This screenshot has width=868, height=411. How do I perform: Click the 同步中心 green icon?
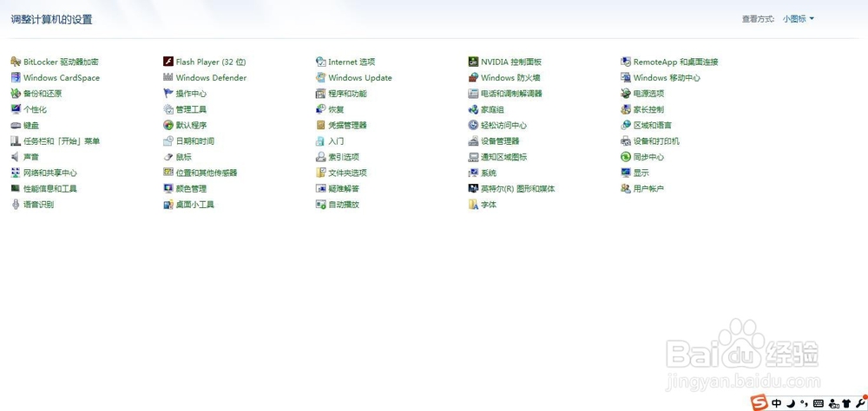coord(626,157)
